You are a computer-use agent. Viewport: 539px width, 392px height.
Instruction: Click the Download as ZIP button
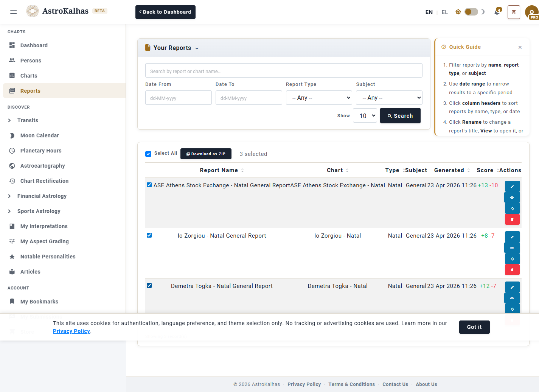point(206,154)
